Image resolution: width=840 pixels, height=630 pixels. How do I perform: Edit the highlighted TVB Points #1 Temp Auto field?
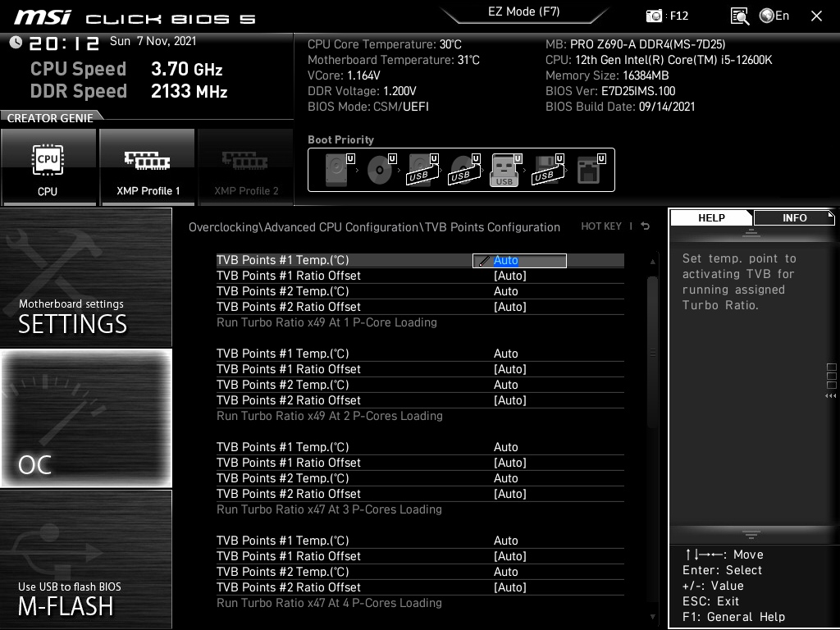519,260
